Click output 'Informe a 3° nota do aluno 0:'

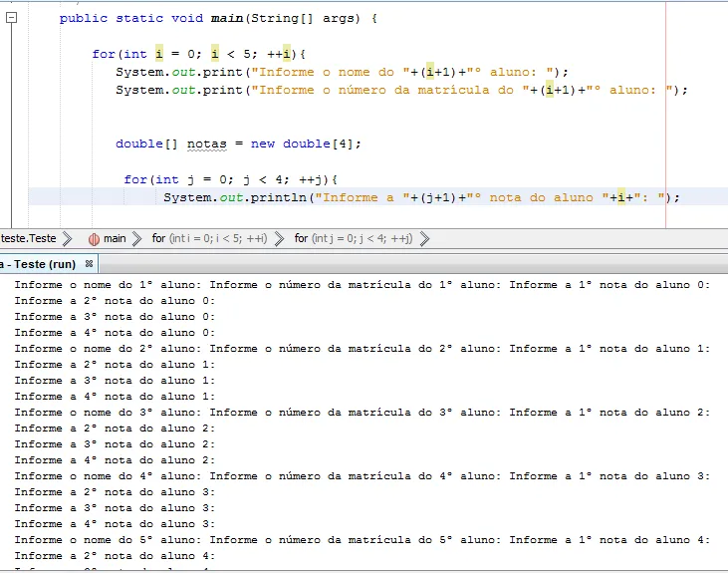115,317
